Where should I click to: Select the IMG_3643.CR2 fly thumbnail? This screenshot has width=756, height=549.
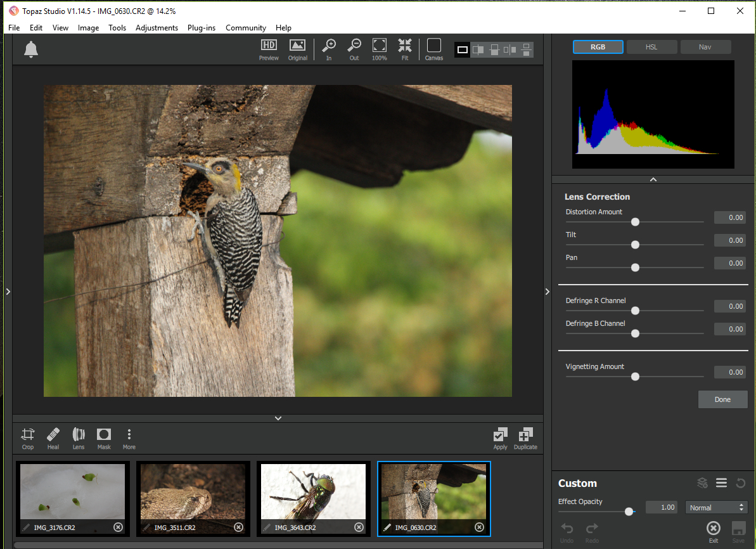(314, 493)
